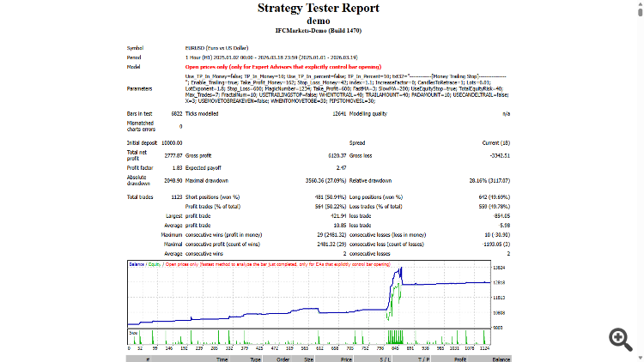Click the 'Ticks modelled' label
This screenshot has height=362, width=644.
click(x=202, y=114)
